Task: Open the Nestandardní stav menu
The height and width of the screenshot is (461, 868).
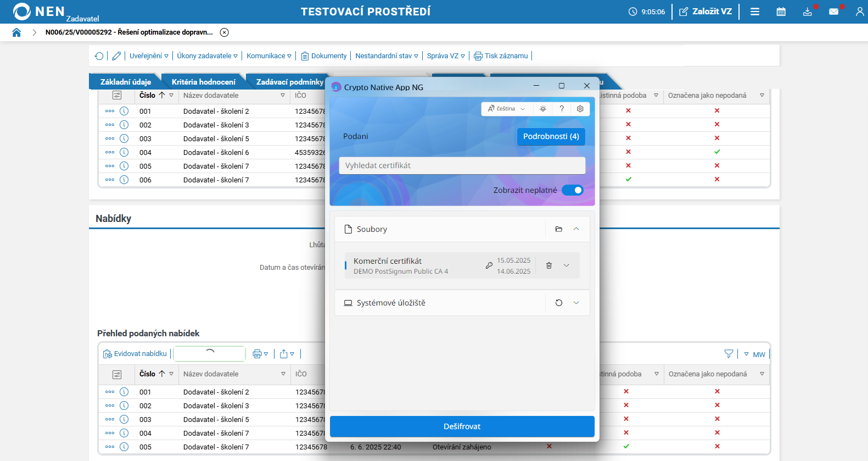Action: [387, 56]
